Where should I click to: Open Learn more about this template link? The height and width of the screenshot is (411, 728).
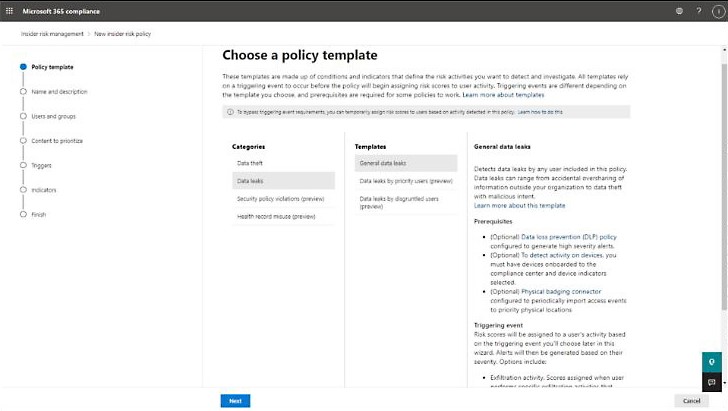[x=520, y=205]
